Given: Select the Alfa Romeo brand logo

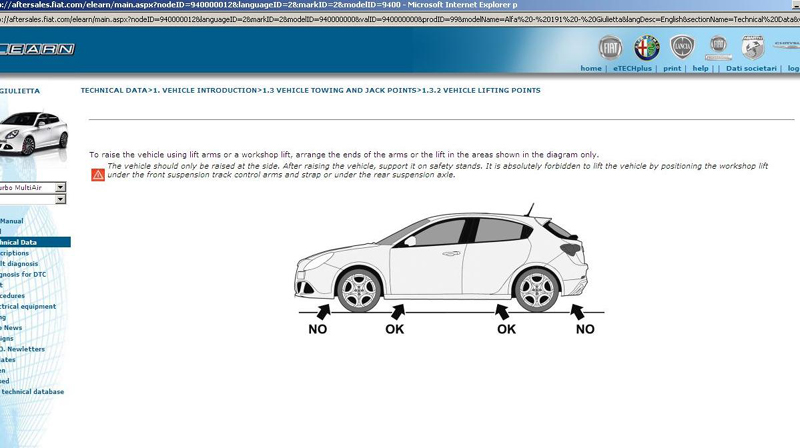Looking at the screenshot, I should click(646, 48).
